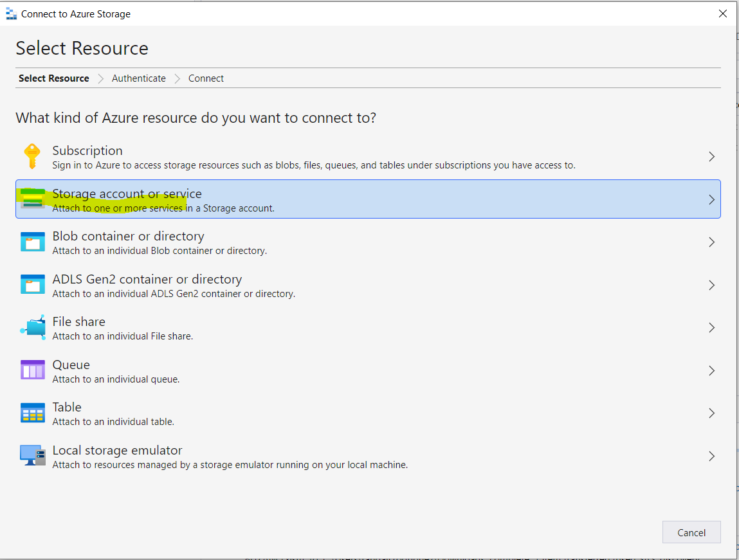Image resolution: width=739 pixels, height=560 pixels.
Task: Choose the Table title
Action: pos(67,407)
